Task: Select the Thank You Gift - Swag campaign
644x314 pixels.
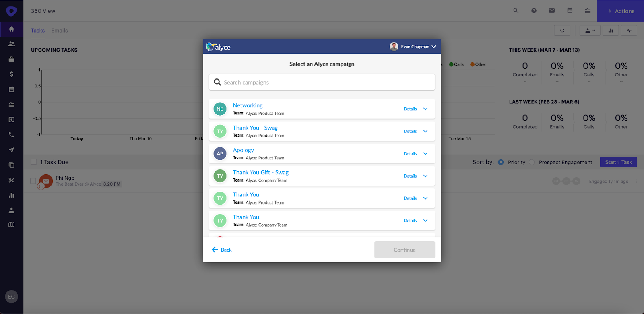Action: click(x=260, y=172)
